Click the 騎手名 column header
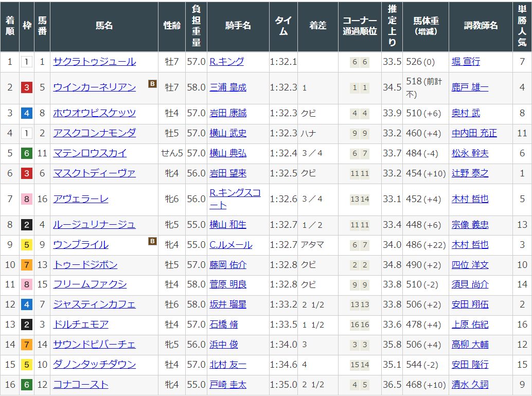The width and height of the screenshot is (532, 396). click(238, 26)
